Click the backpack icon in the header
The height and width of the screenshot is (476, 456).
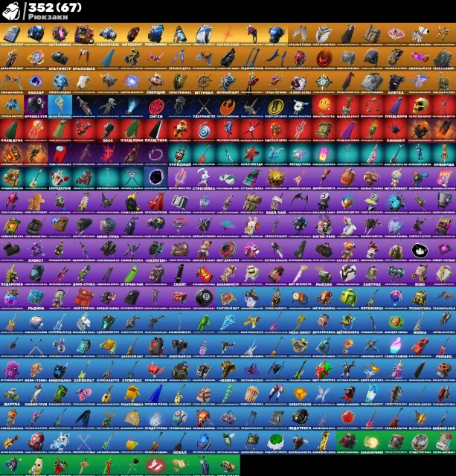tap(11, 11)
